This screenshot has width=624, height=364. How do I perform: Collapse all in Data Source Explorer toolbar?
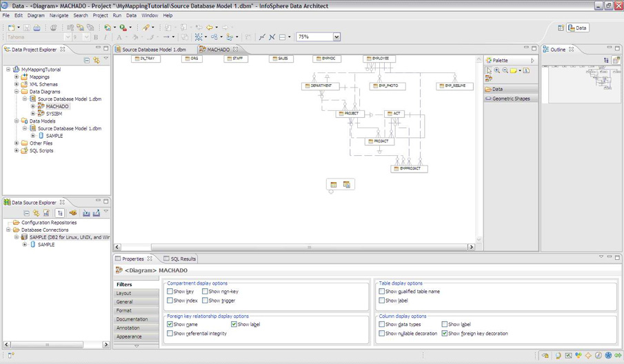(x=26, y=213)
